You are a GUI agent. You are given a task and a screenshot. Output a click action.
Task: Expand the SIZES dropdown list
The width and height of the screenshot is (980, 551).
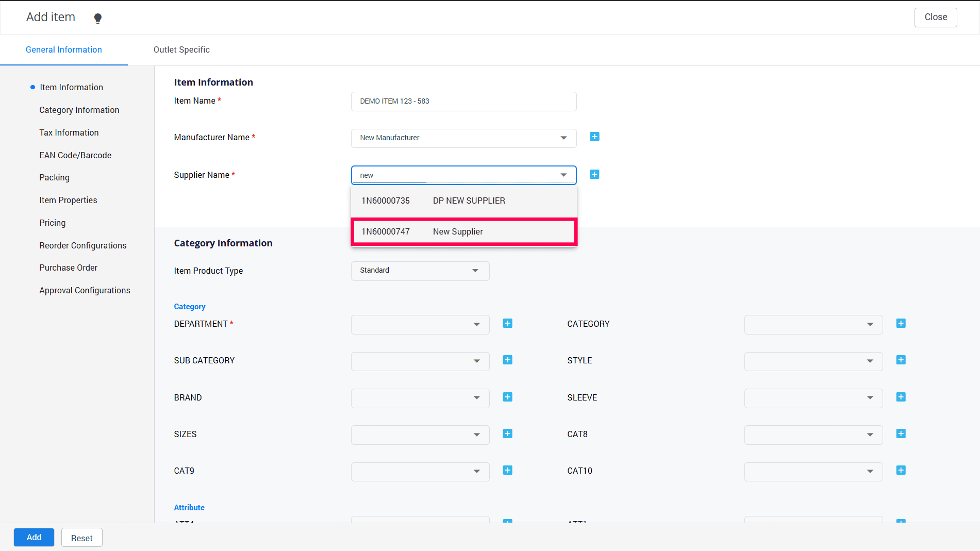[420, 435]
